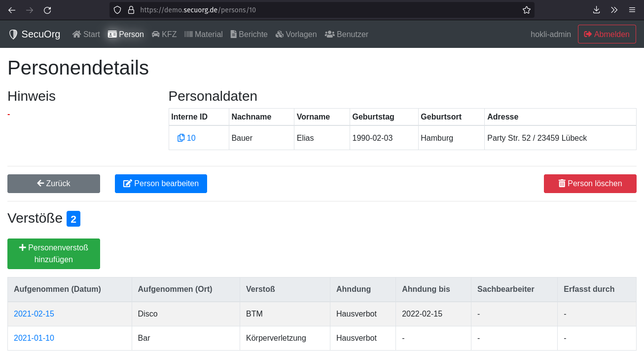This screenshot has width=644, height=358.
Task: Open the browser downloads icon
Action: tap(596, 10)
